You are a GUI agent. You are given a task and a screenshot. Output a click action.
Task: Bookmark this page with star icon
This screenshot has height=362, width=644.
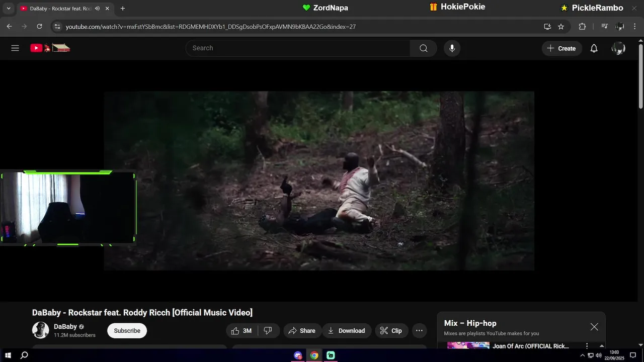coord(561,27)
